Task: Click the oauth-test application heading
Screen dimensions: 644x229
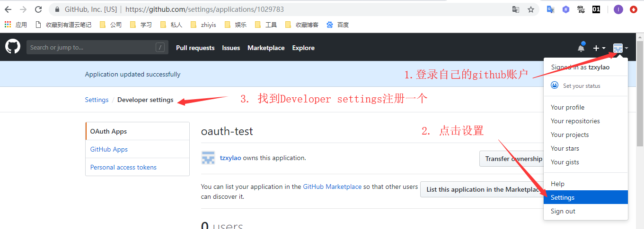Action: (227, 131)
